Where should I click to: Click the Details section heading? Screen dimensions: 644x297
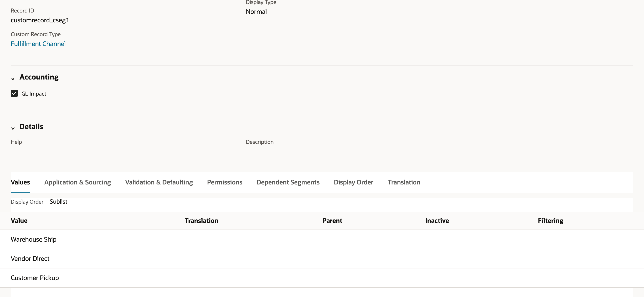click(31, 127)
